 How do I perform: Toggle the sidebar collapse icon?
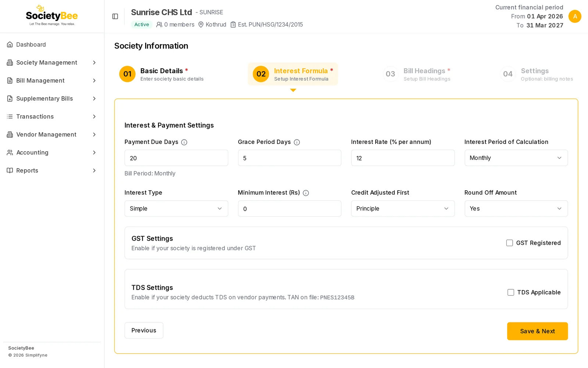115,16
